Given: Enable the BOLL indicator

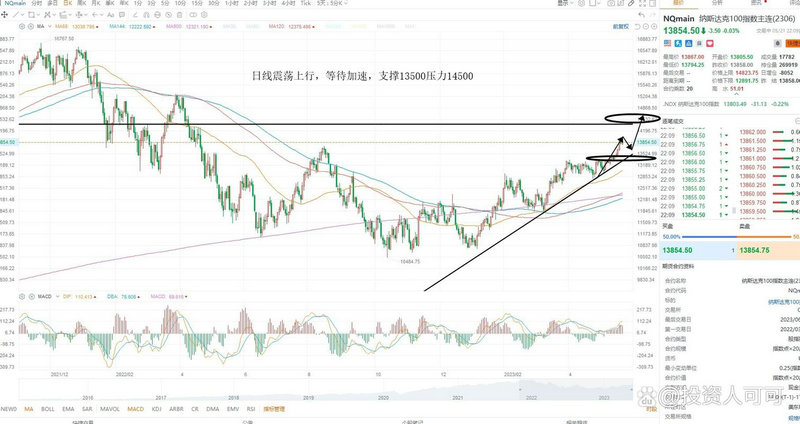Looking at the screenshot, I should (48, 409).
